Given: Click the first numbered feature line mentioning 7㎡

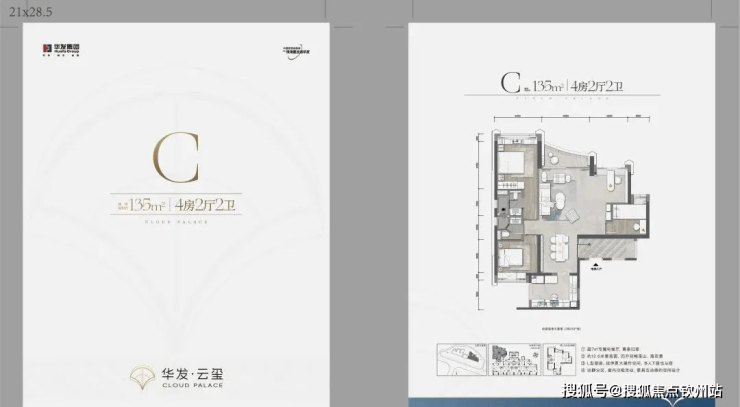Looking at the screenshot, I should point(611,350).
